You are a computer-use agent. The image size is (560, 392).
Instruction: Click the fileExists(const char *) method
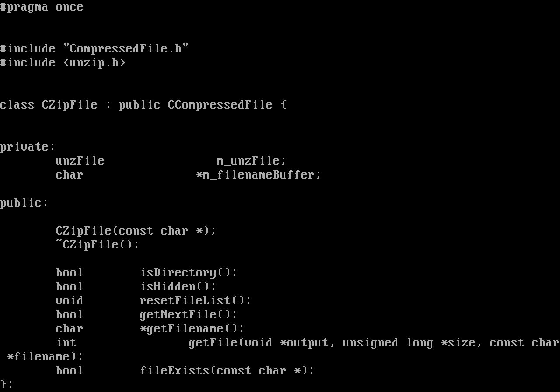(x=227, y=371)
